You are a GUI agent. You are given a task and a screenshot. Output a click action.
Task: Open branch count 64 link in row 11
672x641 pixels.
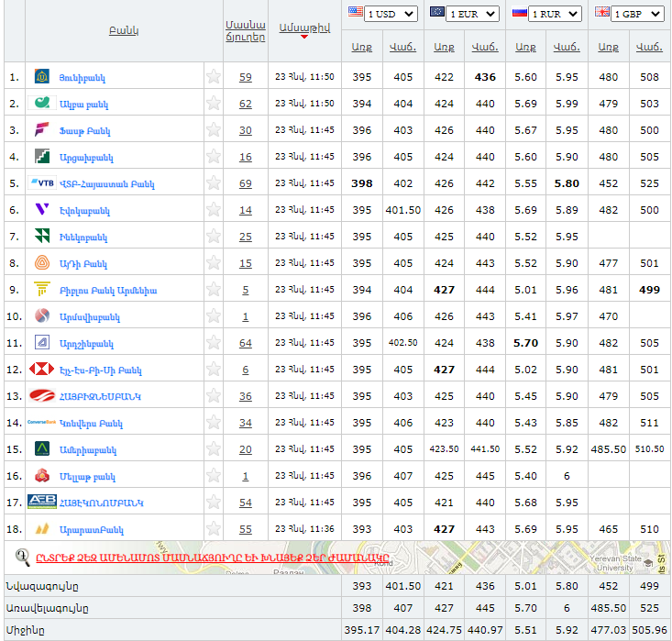245,343
